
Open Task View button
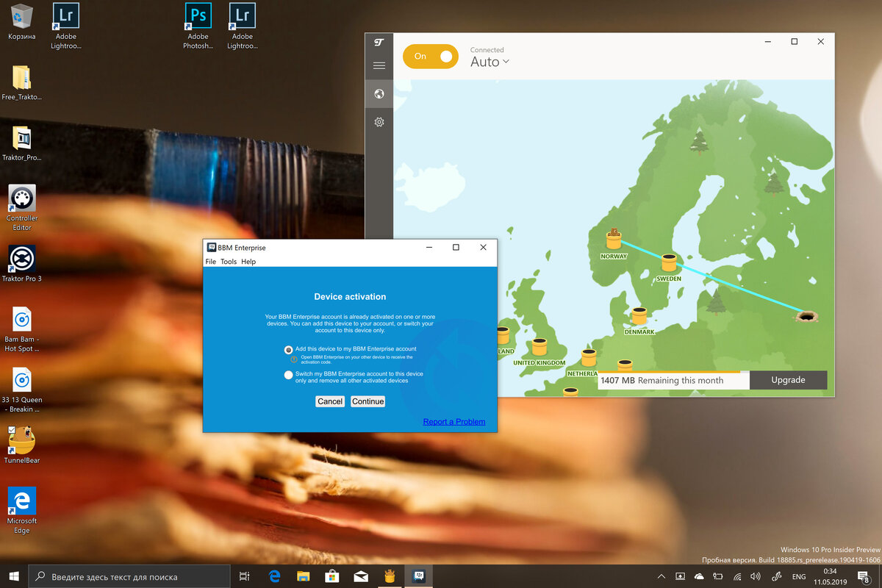pyautogui.click(x=245, y=576)
